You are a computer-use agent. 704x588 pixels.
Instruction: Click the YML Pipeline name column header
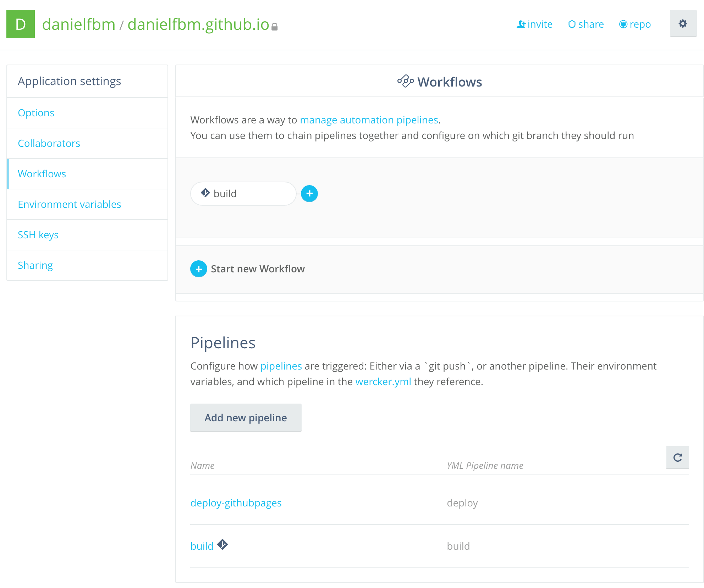pos(485,465)
